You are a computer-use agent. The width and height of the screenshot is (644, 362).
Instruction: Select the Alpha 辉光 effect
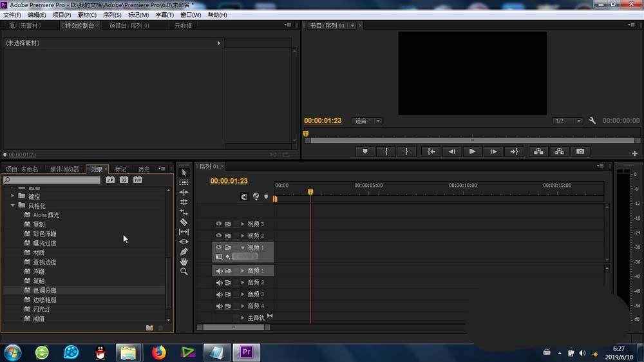tap(46, 215)
